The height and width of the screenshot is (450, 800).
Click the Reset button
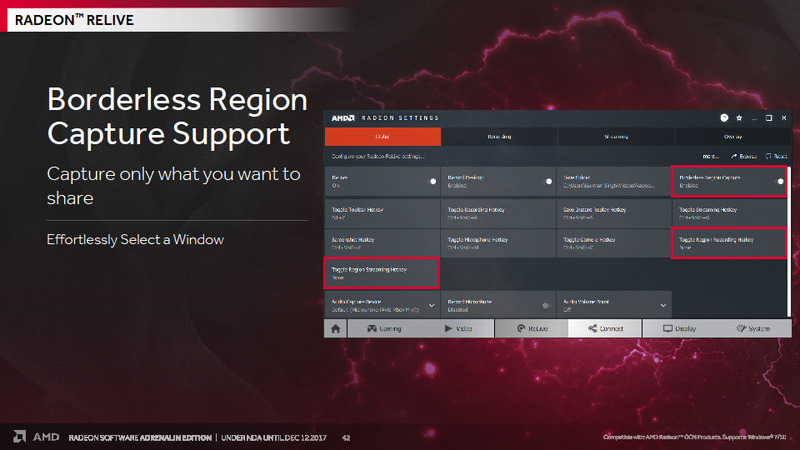(x=777, y=157)
